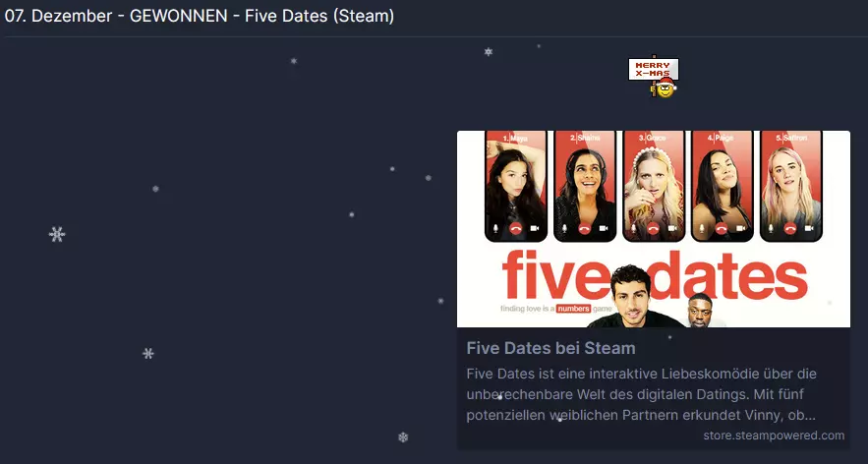Click the '5. Saffron' phone card portrait
This screenshot has height=464, width=868.
(790, 186)
